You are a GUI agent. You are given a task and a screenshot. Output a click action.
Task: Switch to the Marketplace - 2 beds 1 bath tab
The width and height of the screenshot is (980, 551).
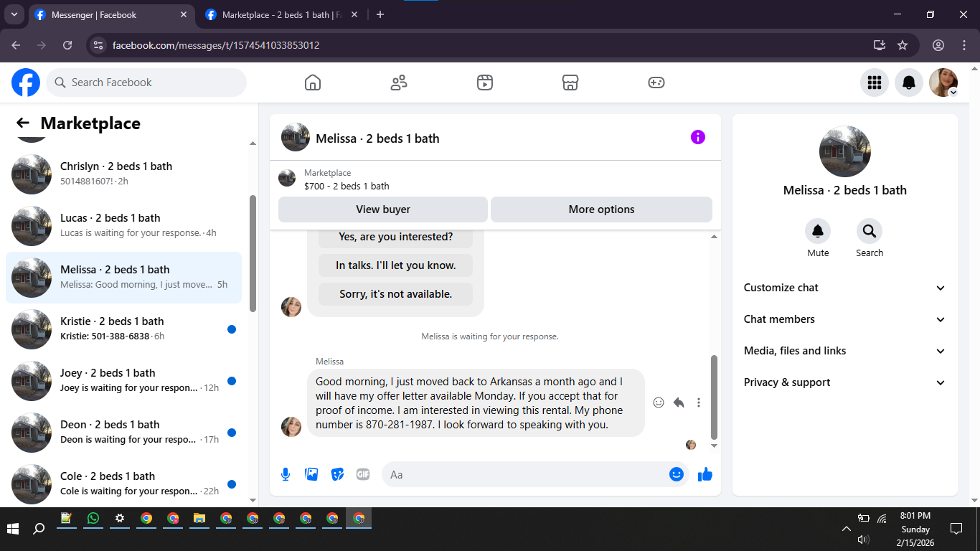(283, 14)
